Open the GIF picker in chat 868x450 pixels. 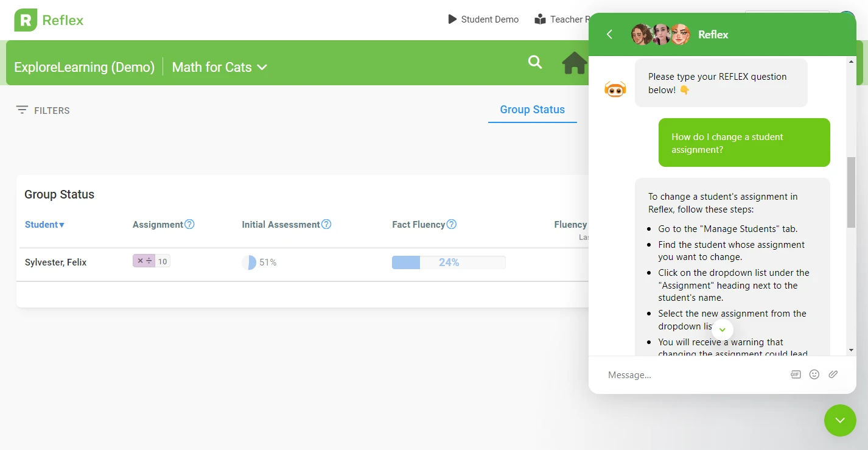pos(796,374)
